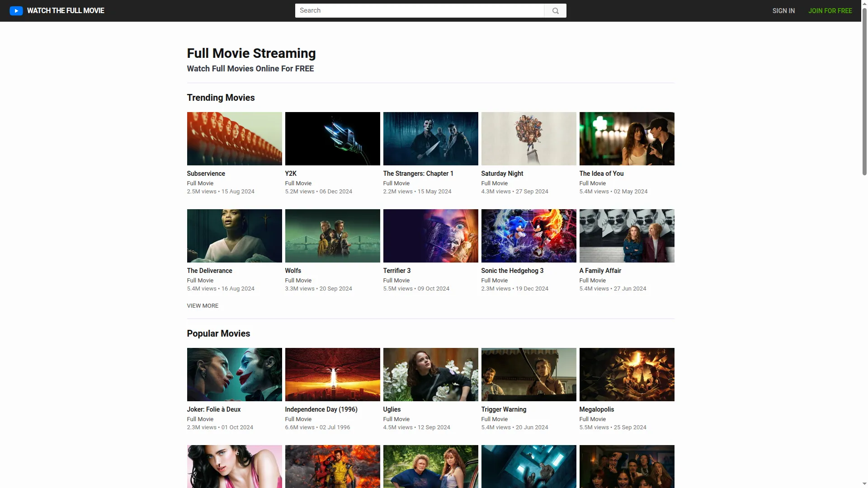Click the scrollbar down arrow

pyautogui.click(x=864, y=484)
